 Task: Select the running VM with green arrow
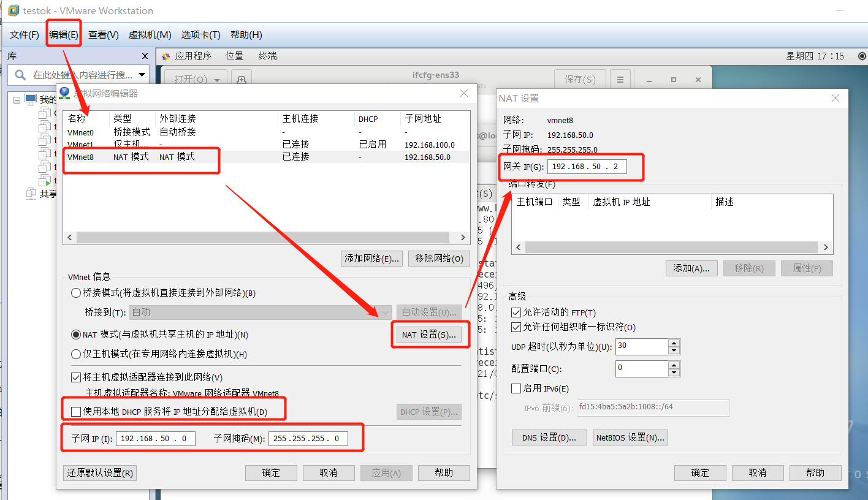45,181
